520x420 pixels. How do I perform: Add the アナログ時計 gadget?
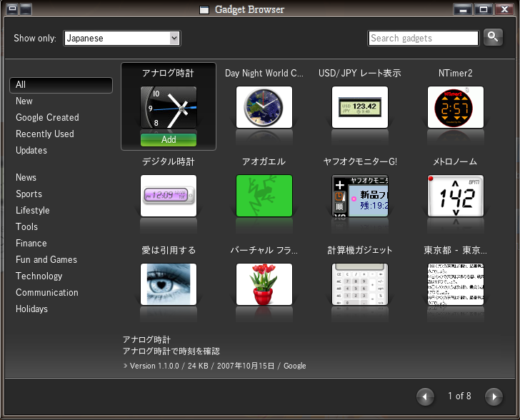click(x=169, y=140)
